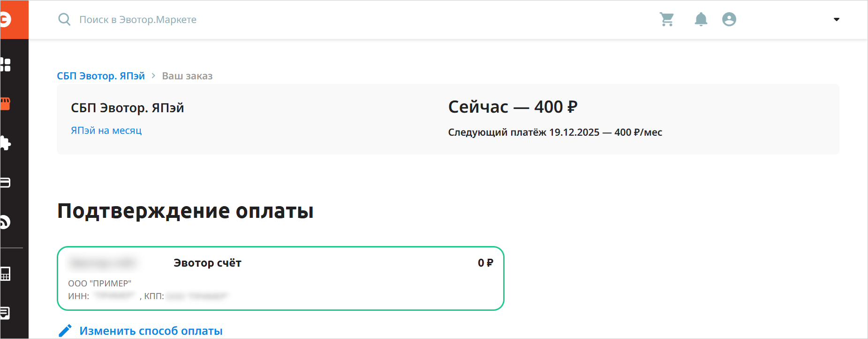868x339 pixels.
Task: Expand the account dropdown arrow
Action: coord(836,20)
